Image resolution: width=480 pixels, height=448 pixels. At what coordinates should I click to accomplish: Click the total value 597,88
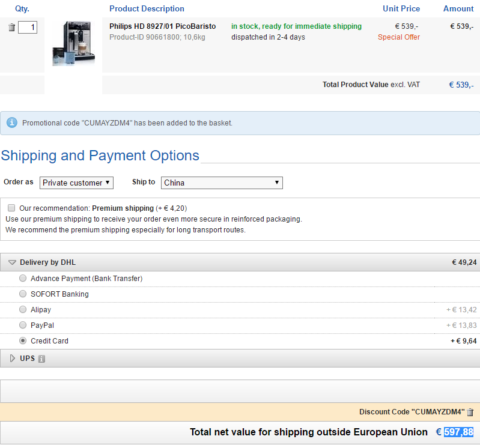[x=458, y=432]
